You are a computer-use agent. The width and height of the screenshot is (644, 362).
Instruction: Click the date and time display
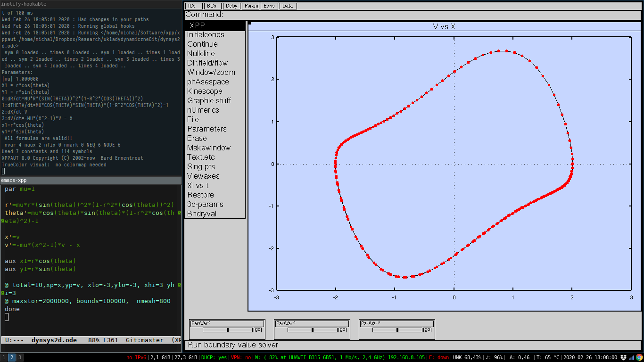coord(591,358)
